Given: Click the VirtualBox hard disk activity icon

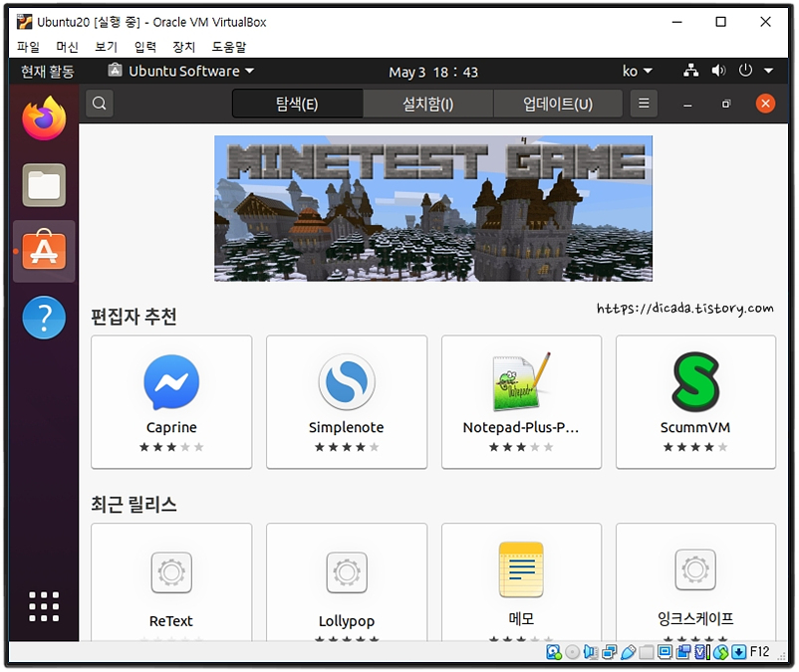Looking at the screenshot, I should [553, 652].
